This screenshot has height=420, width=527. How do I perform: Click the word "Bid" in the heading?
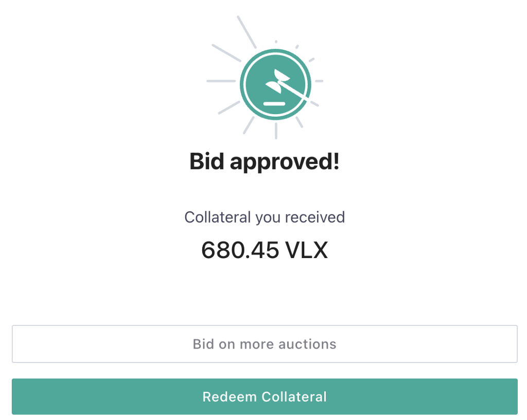pyautogui.click(x=207, y=161)
